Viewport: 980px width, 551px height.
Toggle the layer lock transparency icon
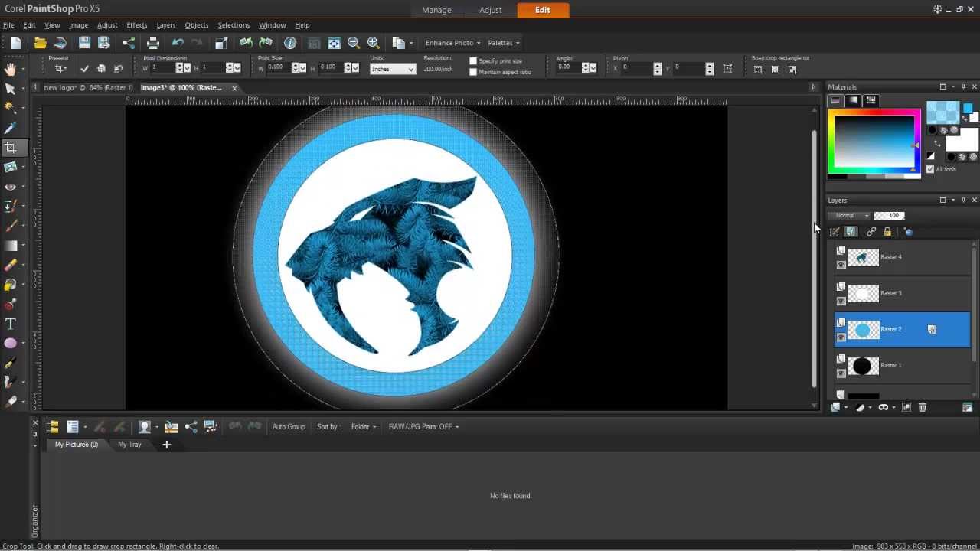tap(887, 232)
